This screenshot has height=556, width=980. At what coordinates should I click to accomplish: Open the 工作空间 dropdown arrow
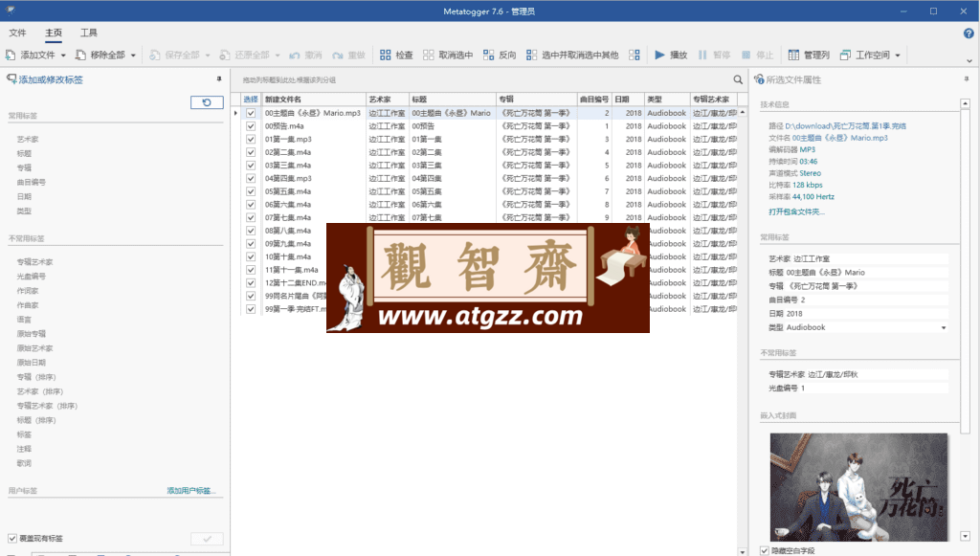pyautogui.click(x=898, y=56)
